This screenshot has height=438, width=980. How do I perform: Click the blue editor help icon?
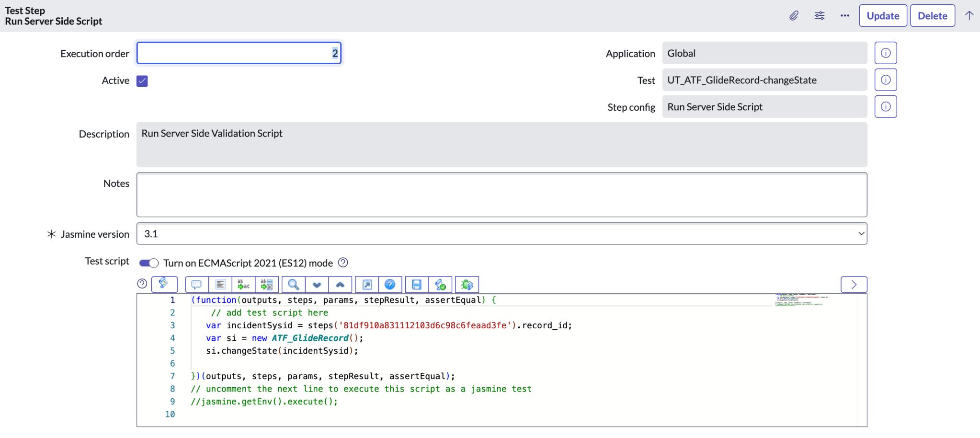click(390, 285)
